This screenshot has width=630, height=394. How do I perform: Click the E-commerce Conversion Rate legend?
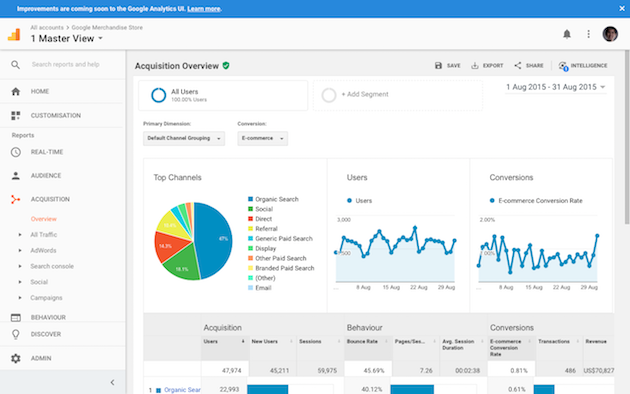(x=536, y=201)
